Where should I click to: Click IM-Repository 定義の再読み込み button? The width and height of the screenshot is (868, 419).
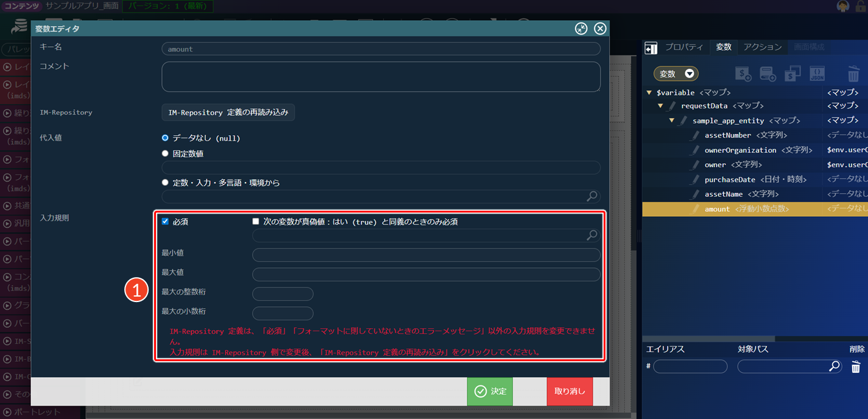pyautogui.click(x=228, y=113)
